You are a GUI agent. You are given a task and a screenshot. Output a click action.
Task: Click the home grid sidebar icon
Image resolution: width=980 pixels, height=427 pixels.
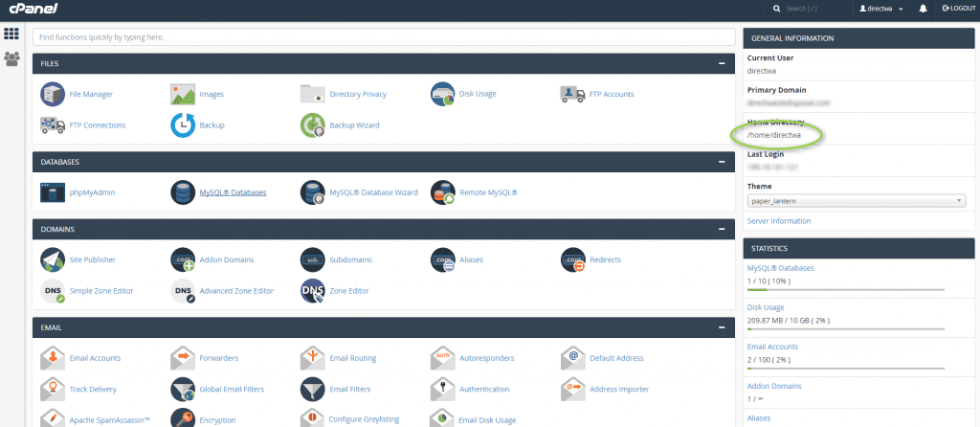coord(11,34)
